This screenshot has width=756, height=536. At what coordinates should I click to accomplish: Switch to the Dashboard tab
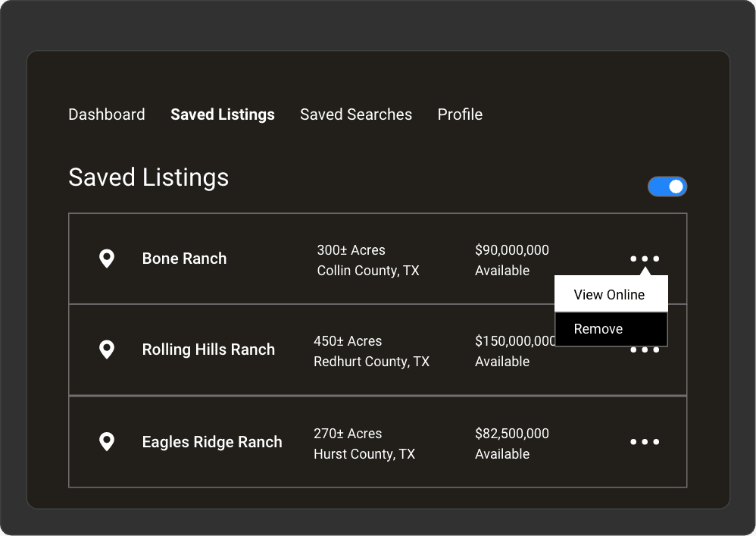coord(107,114)
